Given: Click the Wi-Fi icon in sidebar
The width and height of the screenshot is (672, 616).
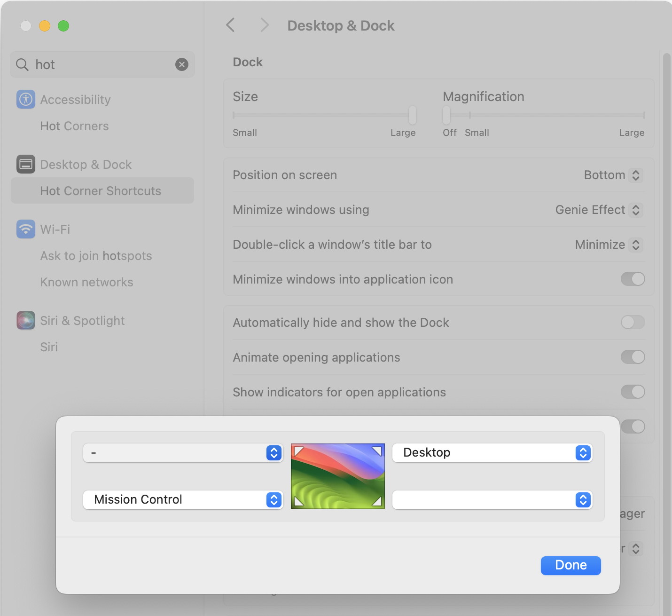Looking at the screenshot, I should point(26,229).
